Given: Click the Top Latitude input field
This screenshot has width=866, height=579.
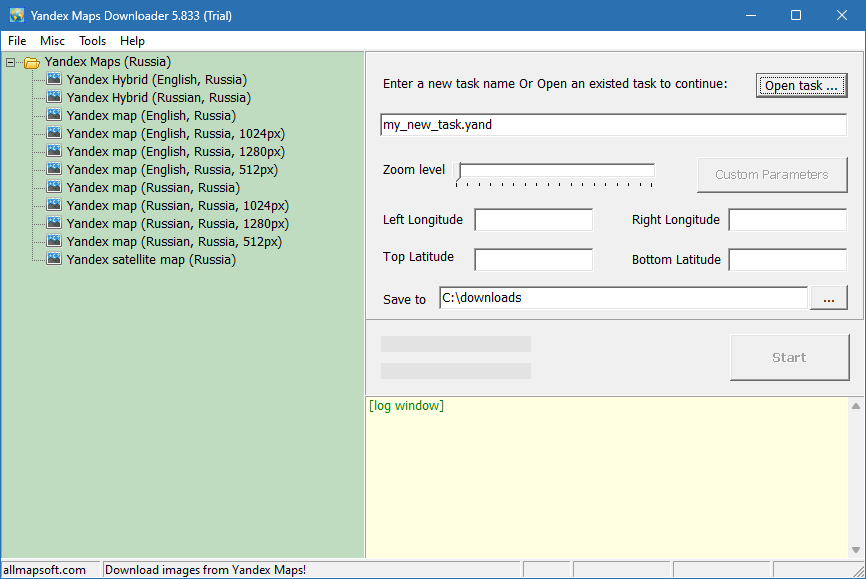Looking at the screenshot, I should (534, 260).
